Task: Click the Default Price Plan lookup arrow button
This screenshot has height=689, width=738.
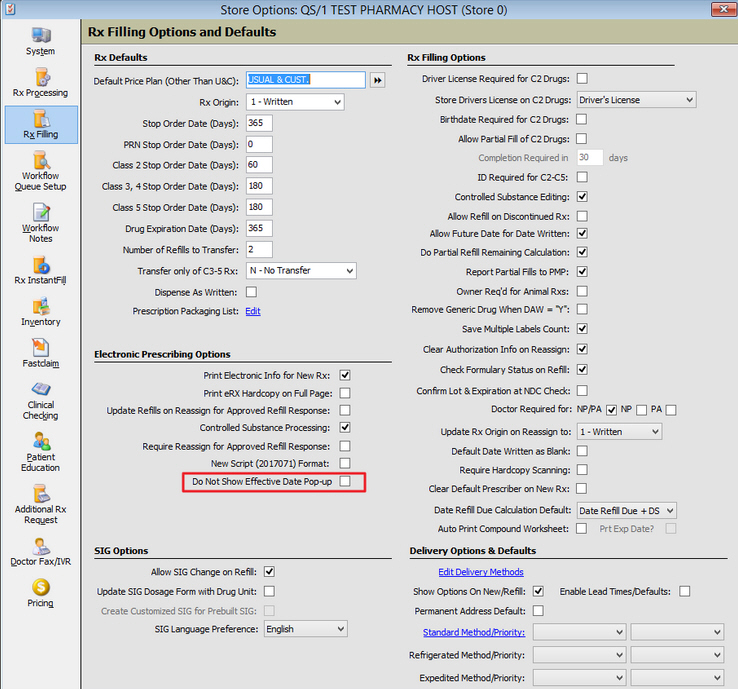Action: [378, 80]
